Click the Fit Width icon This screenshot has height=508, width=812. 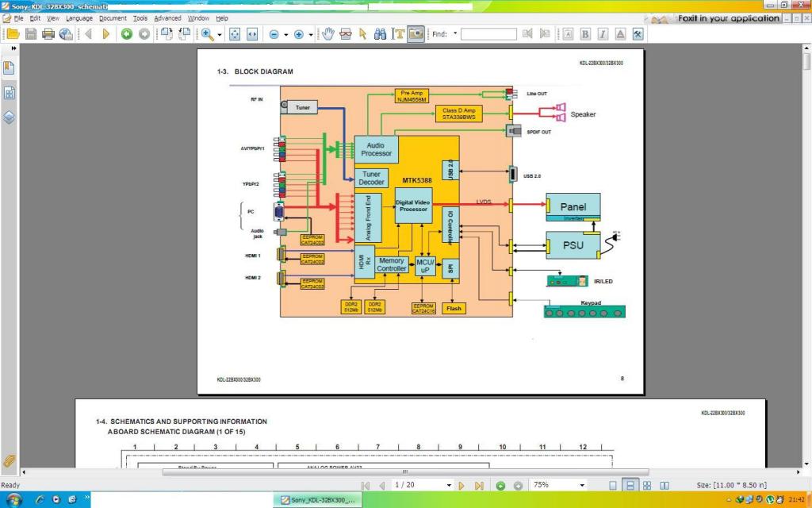pyautogui.click(x=252, y=34)
